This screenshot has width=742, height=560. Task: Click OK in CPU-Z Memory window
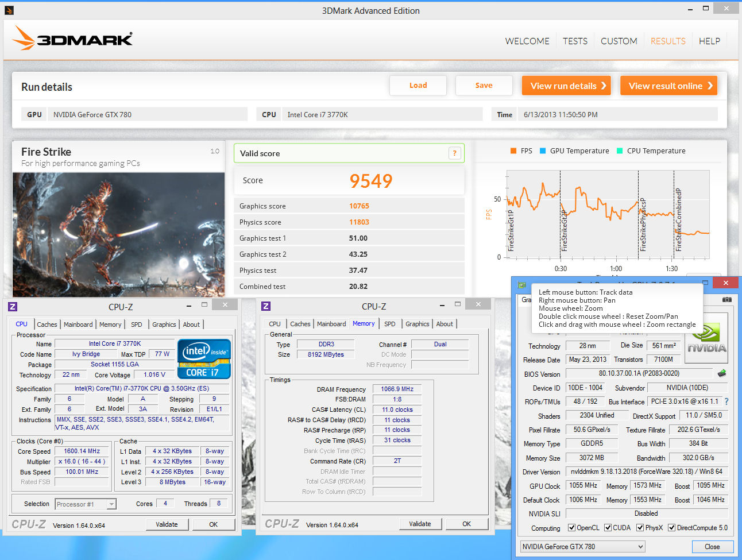(467, 524)
